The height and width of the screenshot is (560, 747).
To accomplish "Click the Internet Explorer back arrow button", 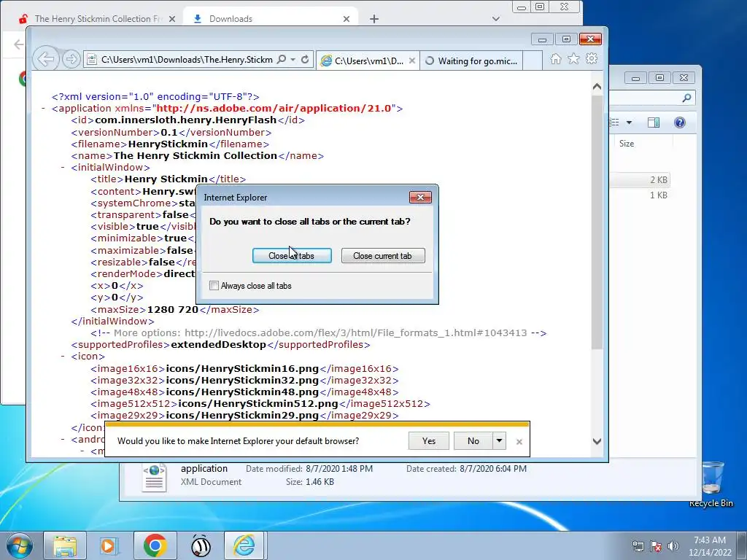I will pos(46,59).
